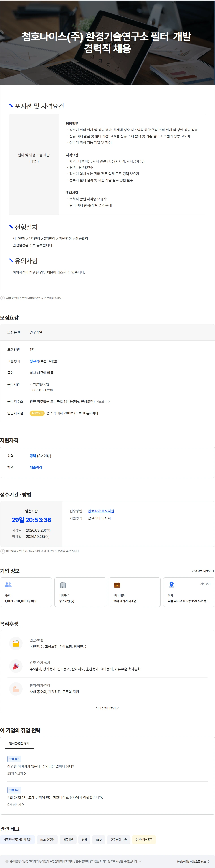Screen dimensions: 215x868
Task: Click the 대졸이상 education text
Action: pos(36,467)
